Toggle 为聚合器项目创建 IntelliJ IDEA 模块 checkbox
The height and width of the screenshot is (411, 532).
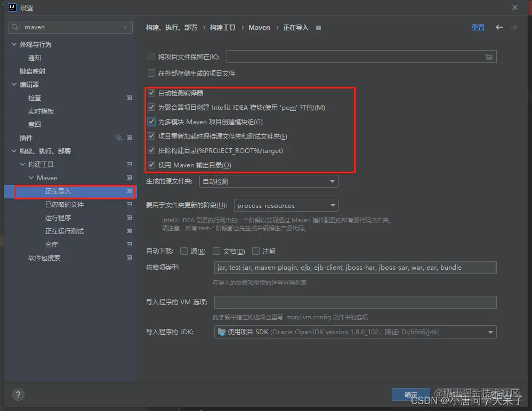151,107
